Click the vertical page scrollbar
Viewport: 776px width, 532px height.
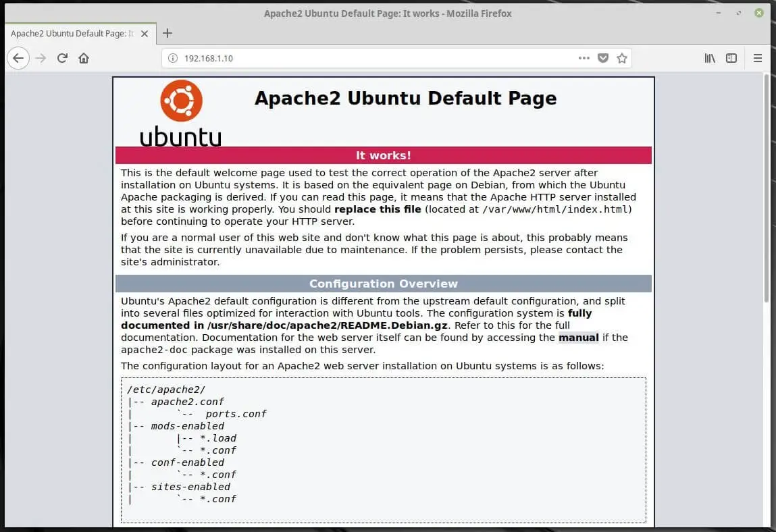[x=767, y=188]
